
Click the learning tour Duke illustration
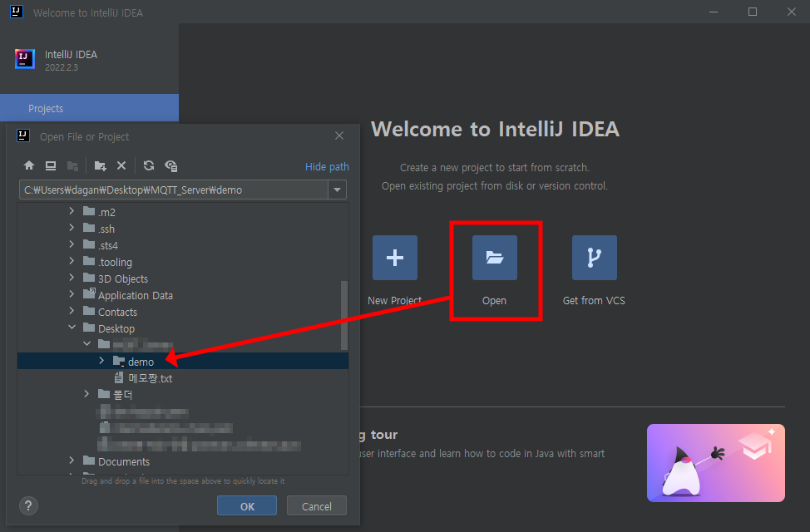716,463
